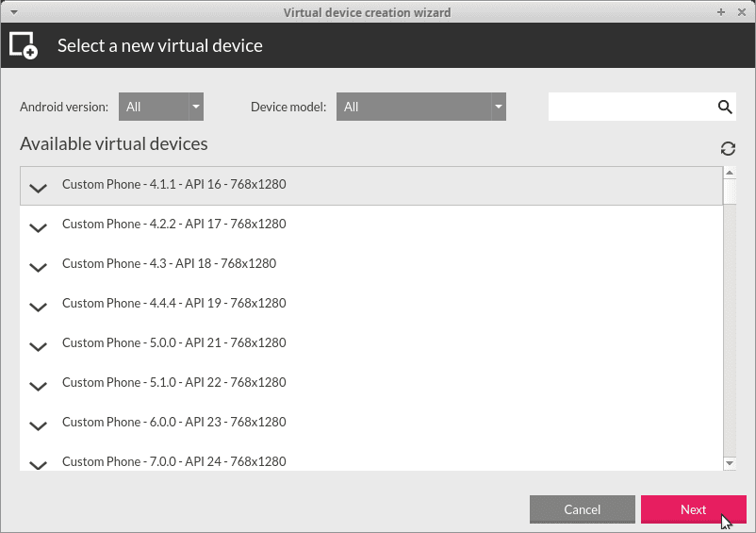Viewport: 756px width, 533px height.
Task: Select Custom Phone 7.0.0 API 24 device
Action: pos(173,460)
